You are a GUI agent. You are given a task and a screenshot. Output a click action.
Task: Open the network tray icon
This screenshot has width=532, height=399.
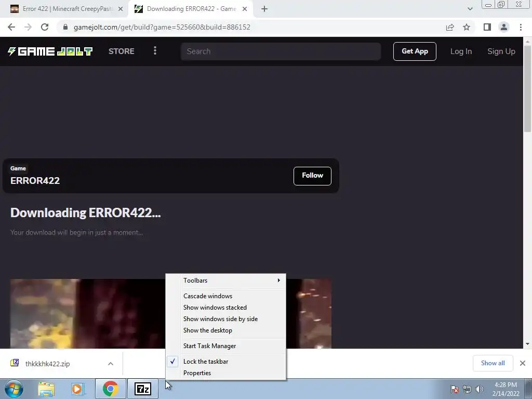tap(467, 389)
